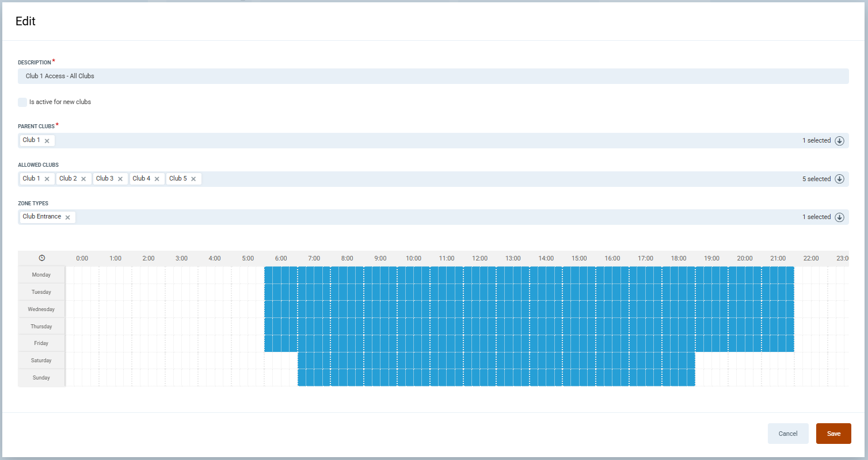Remove Club 2 from Allowed Clubs
This screenshot has height=460, width=868.
83,179
